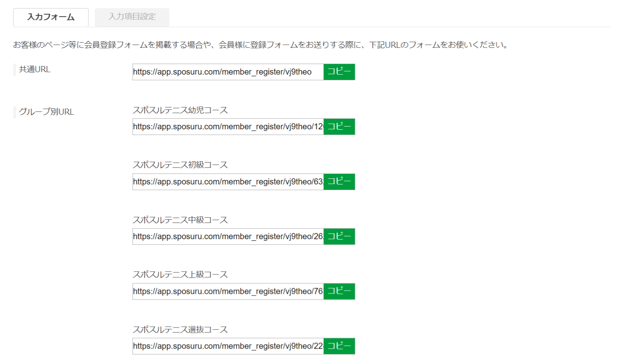This screenshot has width=622, height=364.
Task: Copy the スポスルテニス幼児コース URL
Action: coord(339,126)
